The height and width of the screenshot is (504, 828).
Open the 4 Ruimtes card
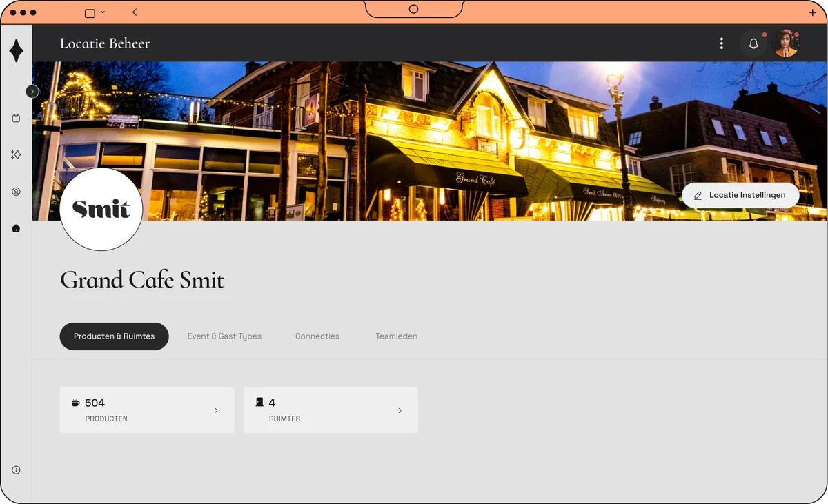coord(331,410)
